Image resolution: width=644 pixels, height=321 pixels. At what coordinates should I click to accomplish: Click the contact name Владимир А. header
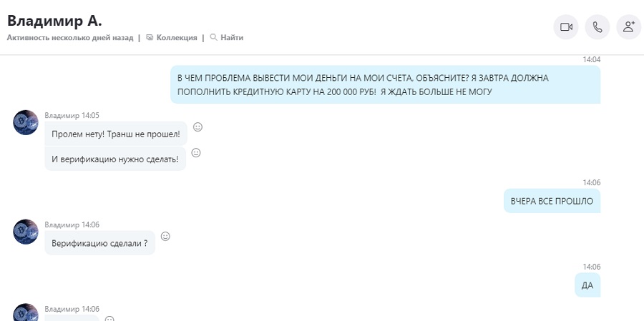(x=54, y=21)
